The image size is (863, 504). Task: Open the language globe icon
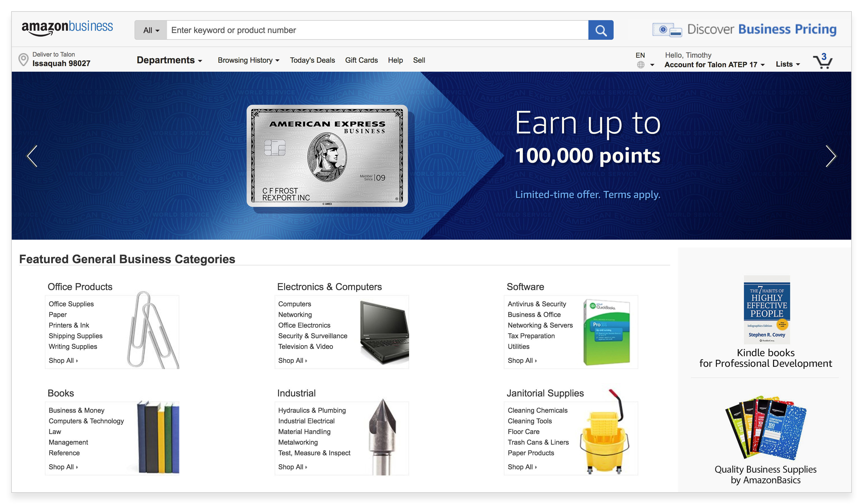640,65
